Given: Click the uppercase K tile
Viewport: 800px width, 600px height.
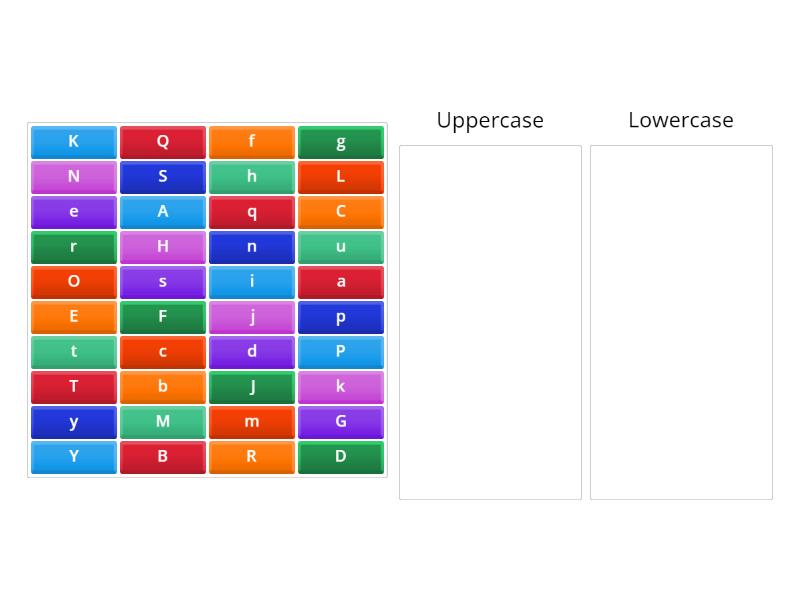Looking at the screenshot, I should point(73,142).
